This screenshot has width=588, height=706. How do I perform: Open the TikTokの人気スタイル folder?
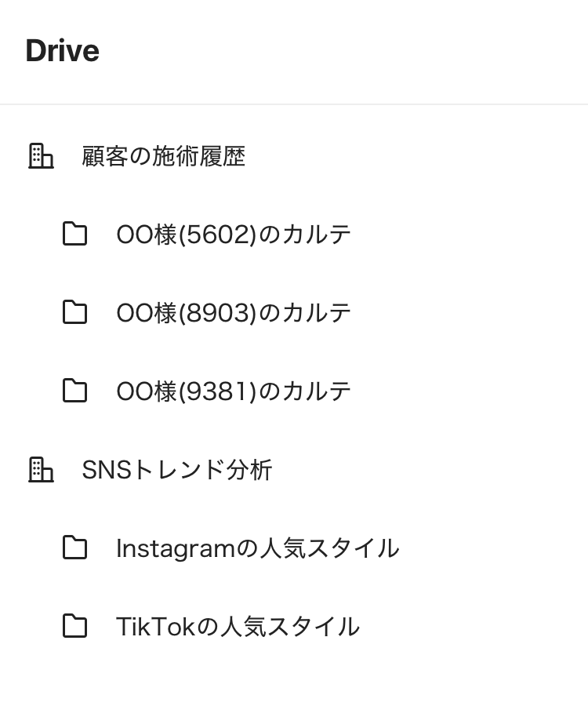[x=238, y=627]
